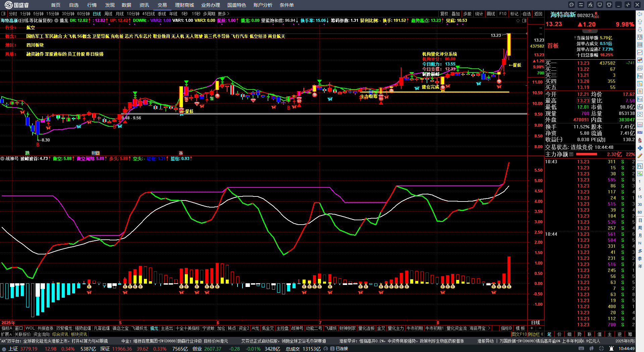644x352 pixels.
Task: Click the Fi2 icon in right toolbar
Action: (x=640, y=99)
